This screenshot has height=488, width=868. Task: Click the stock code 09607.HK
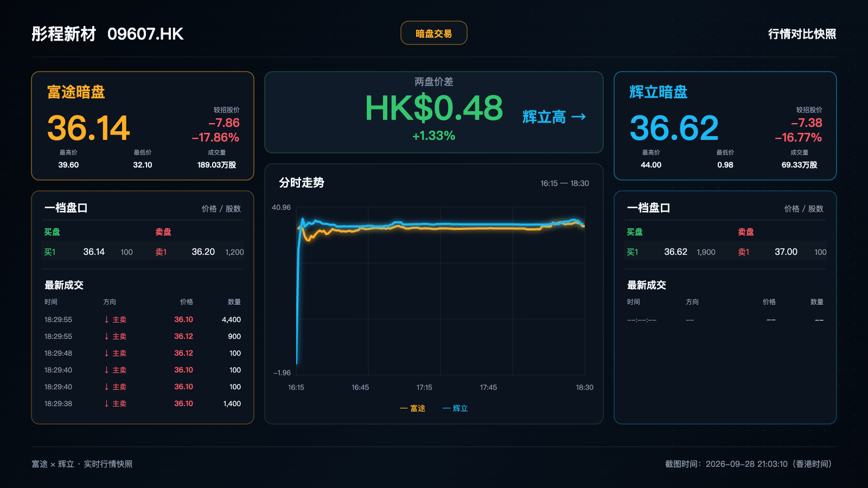(145, 34)
